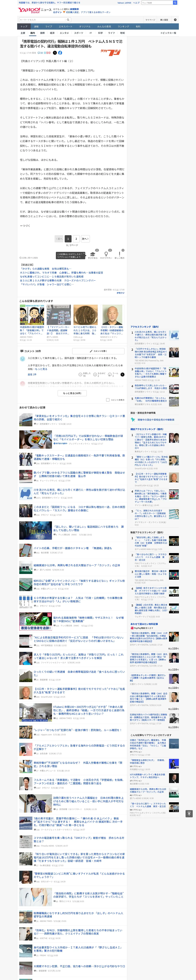Open the 国際 category
Image resolution: width=196 pixels, height=980 pixels.
pyautogui.click(x=42, y=33)
